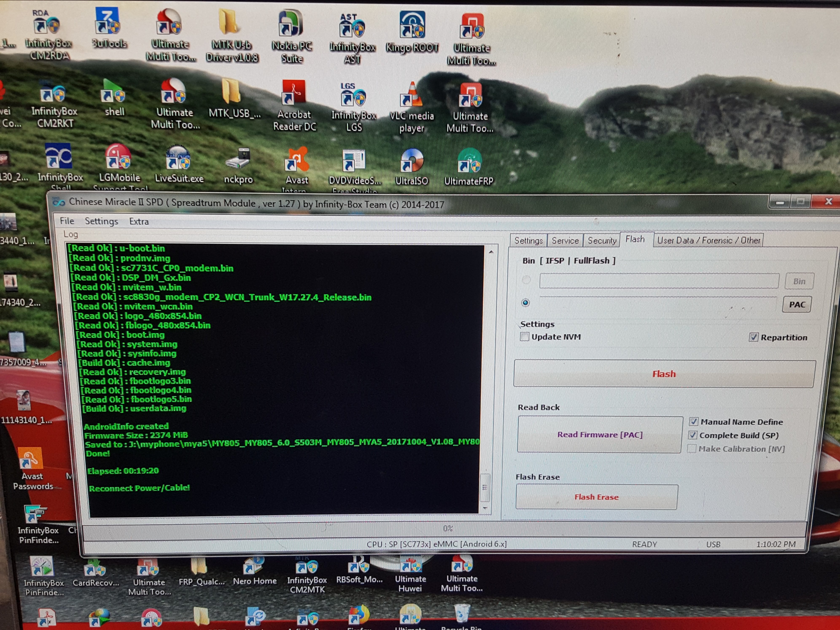The width and height of the screenshot is (840, 630).
Task: Click the log scrollbar up arrow
Action: (x=491, y=252)
